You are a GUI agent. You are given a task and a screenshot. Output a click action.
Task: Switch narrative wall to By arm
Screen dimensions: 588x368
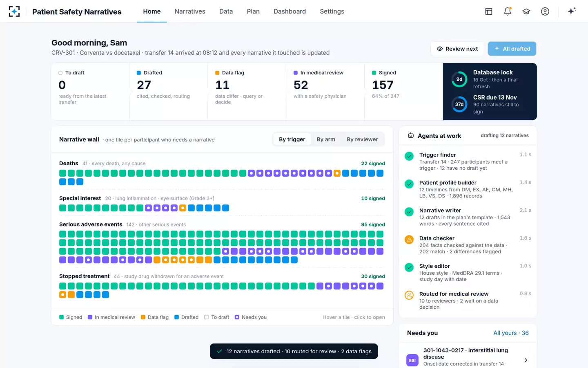coord(326,139)
